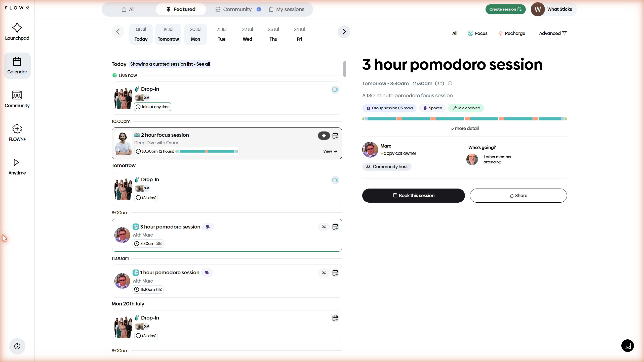The width and height of the screenshot is (644, 362).
Task: Select 23 Jul Thu date
Action: click(273, 34)
